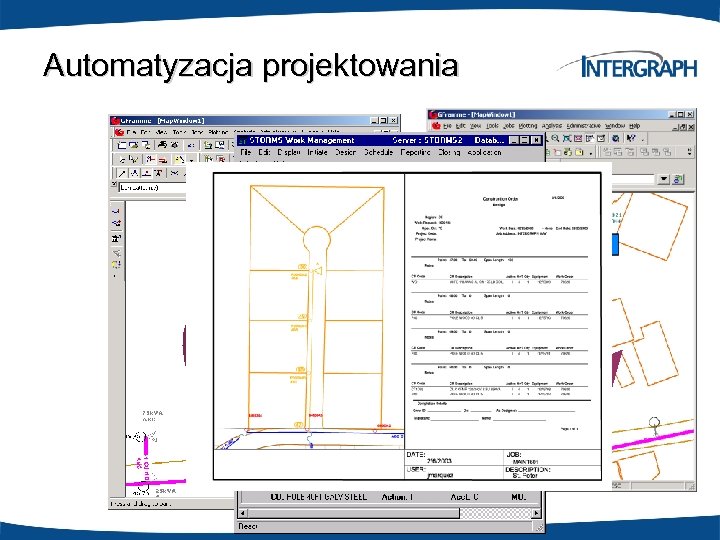
Task: Click fit view icon in right GFramme toolbar
Action: tap(567, 138)
